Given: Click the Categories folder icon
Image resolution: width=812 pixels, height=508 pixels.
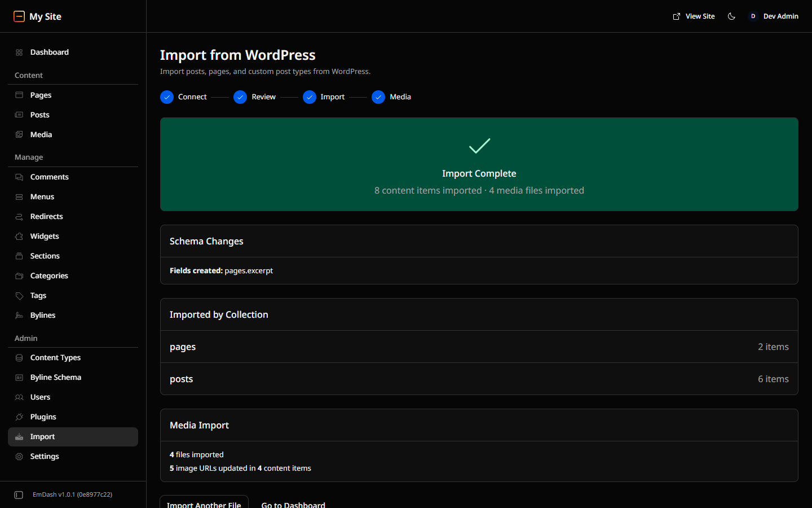Looking at the screenshot, I should 19,276.
